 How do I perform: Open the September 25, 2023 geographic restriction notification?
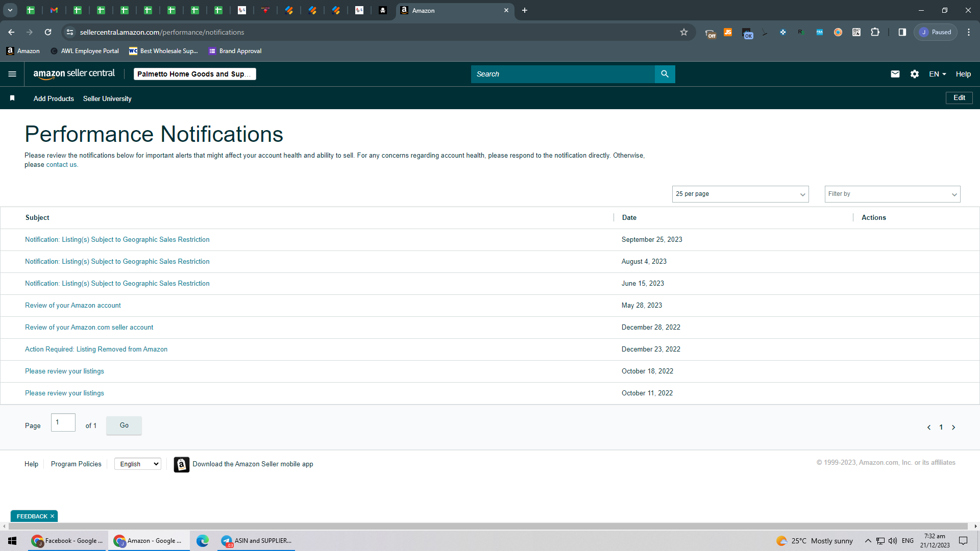point(117,240)
